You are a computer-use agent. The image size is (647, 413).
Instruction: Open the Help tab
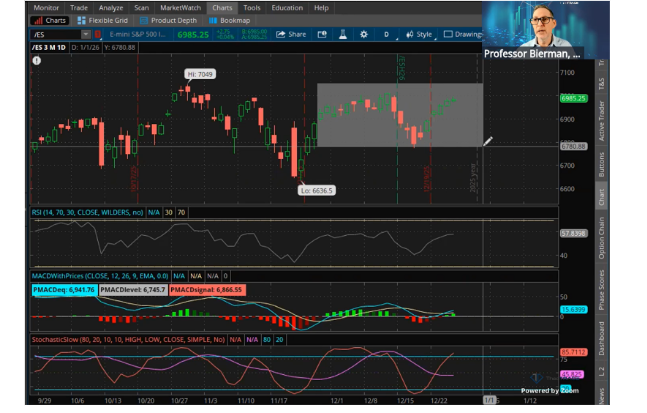coord(321,7)
